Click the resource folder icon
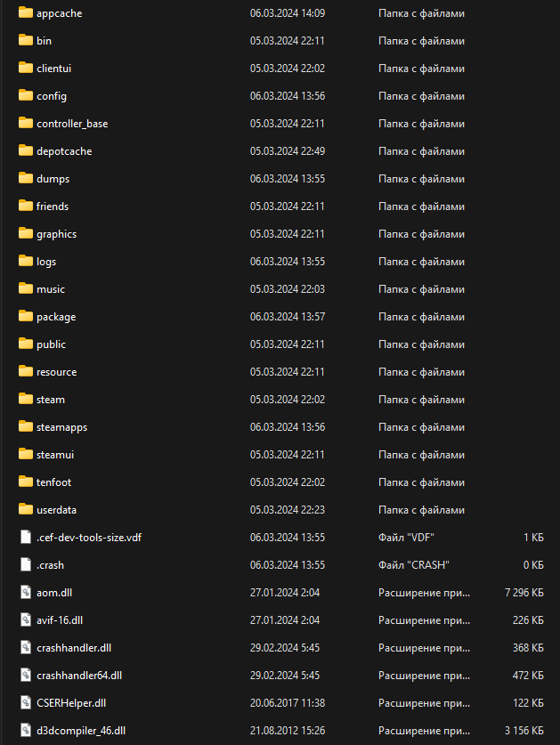 click(26, 371)
